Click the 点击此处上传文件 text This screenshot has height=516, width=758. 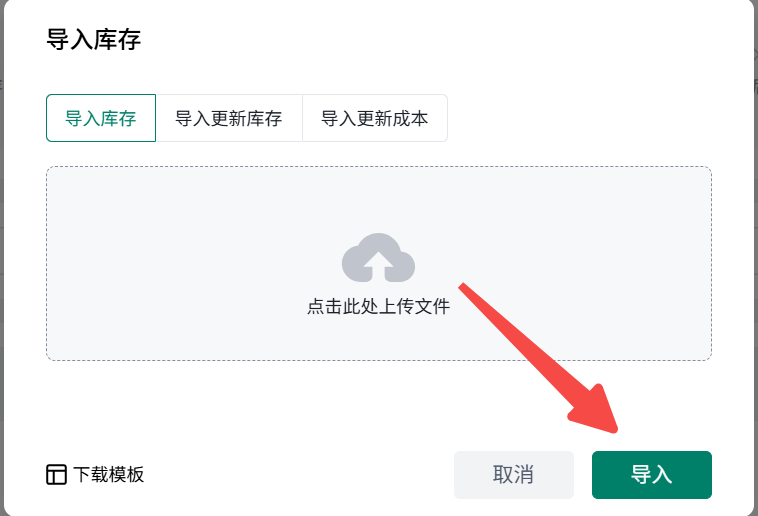pyautogui.click(x=378, y=307)
